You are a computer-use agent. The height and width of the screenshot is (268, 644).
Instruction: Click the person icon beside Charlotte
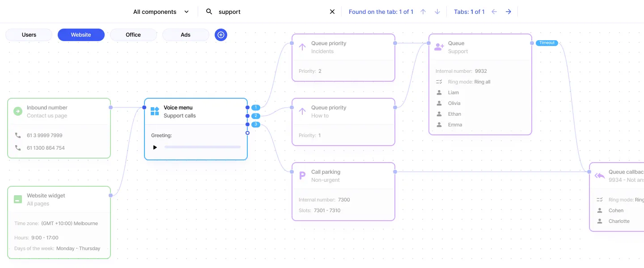point(599,221)
